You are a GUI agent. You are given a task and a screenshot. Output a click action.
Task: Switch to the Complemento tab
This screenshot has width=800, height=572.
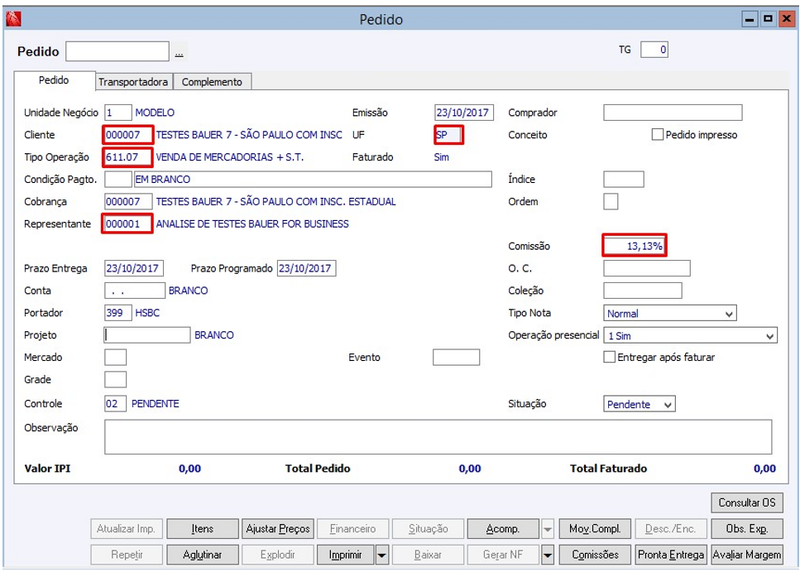[212, 82]
